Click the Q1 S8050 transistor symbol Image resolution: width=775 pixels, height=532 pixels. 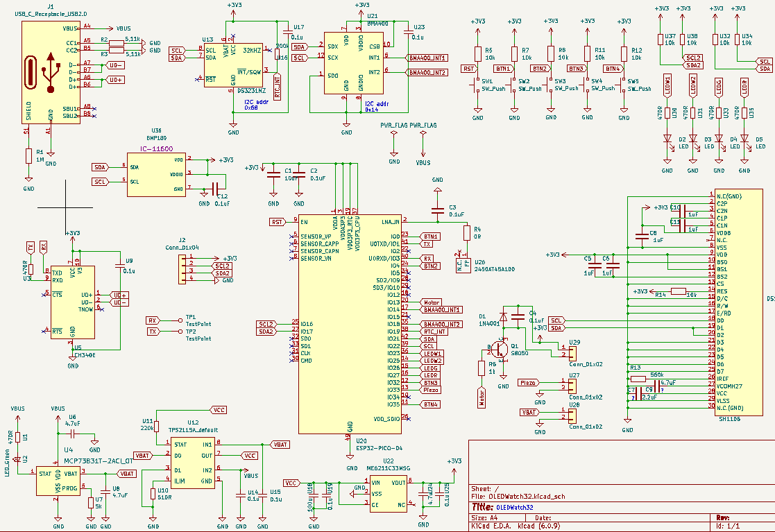pos(500,349)
